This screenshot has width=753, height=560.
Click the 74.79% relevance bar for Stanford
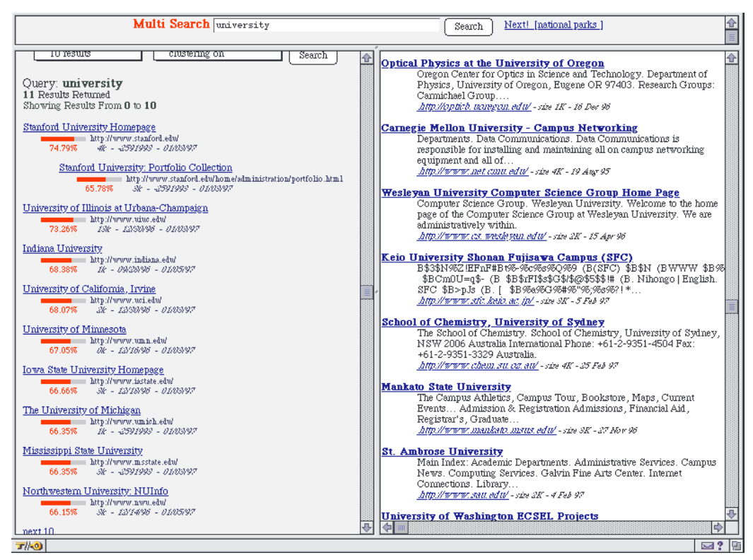pos(64,139)
